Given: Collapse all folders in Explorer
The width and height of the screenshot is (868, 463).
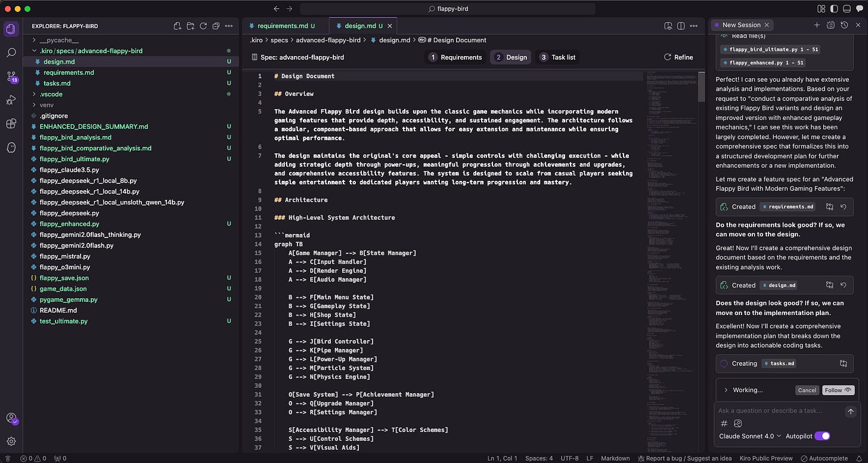Looking at the screenshot, I should click(x=216, y=26).
